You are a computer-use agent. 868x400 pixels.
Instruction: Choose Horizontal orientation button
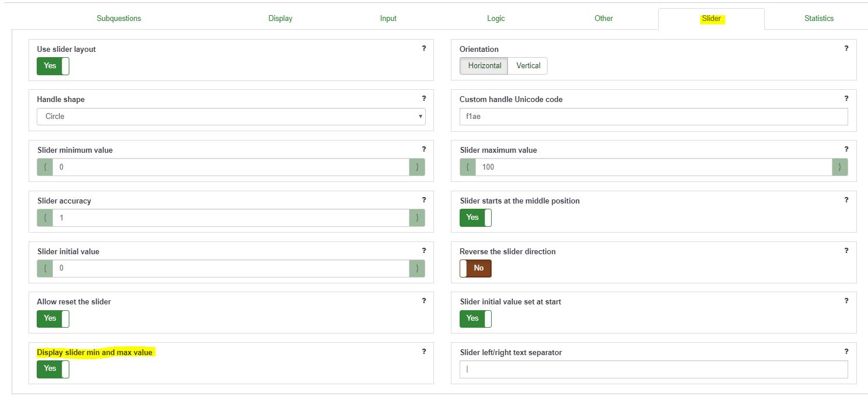click(484, 66)
